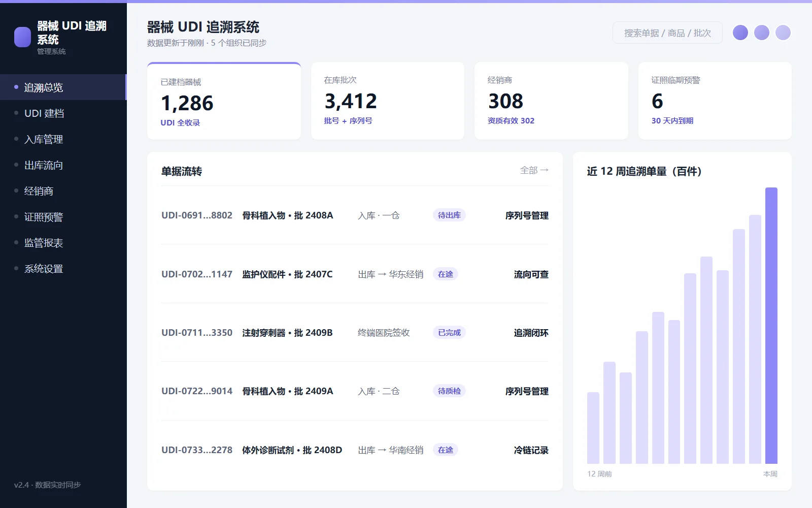Click the 待质检 status badge
This screenshot has height=508, width=812.
pos(449,391)
